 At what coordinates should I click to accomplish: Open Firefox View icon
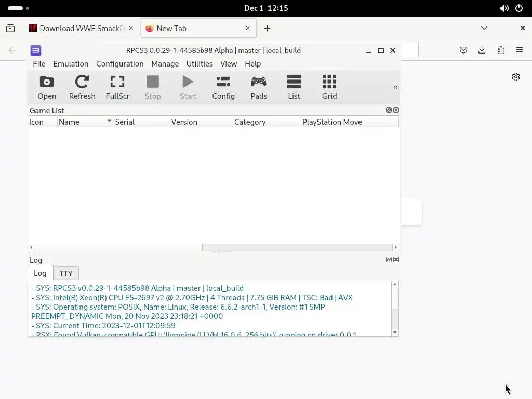click(10, 28)
